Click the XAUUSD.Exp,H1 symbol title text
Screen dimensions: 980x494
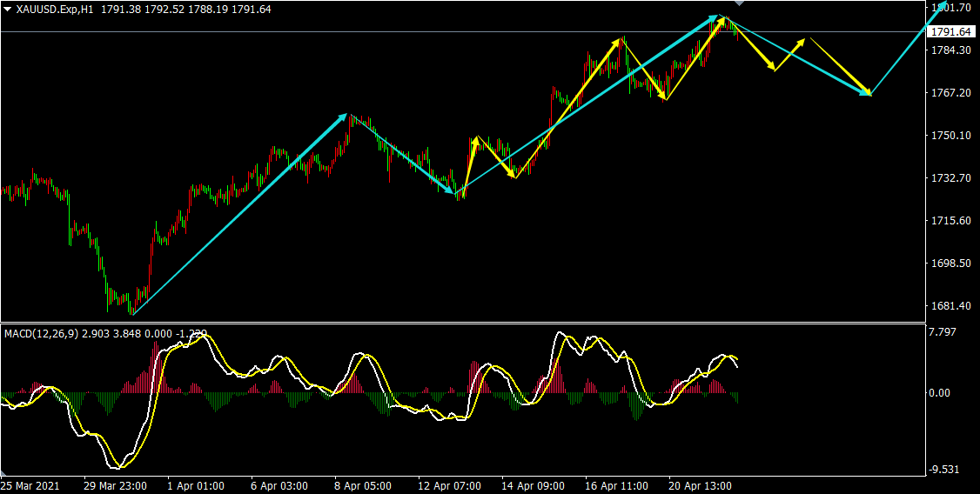click(x=55, y=9)
